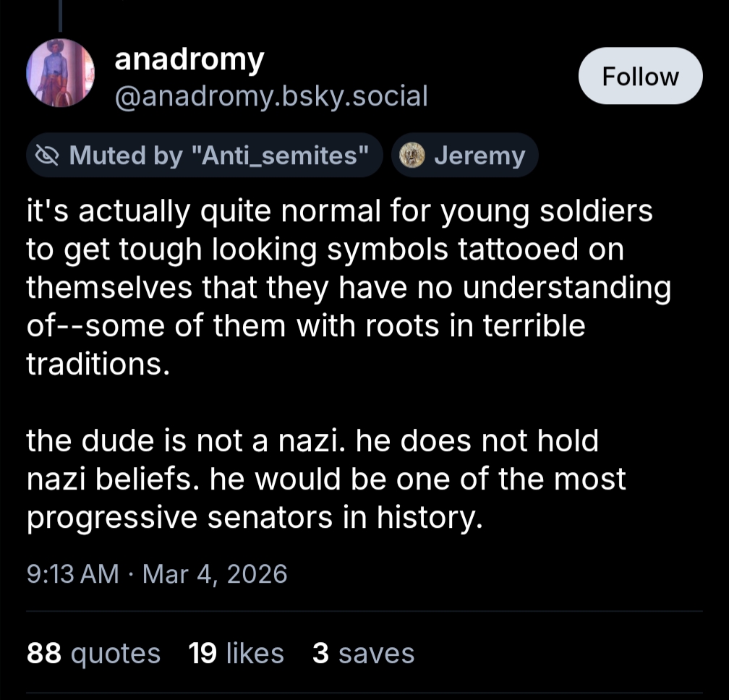Viewport: 729px width, 700px height.
Task: Click the Mar 4, 2026 post date
Action: 215,574
